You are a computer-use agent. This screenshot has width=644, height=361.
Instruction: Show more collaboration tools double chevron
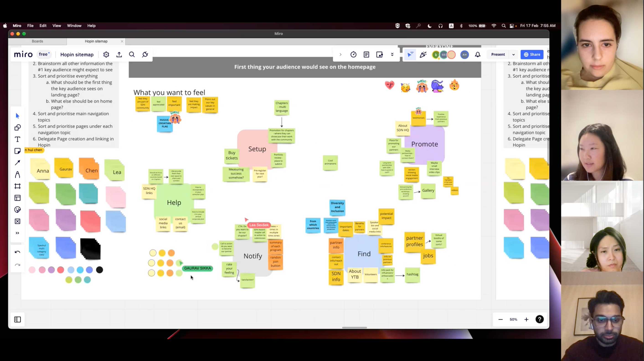(x=392, y=54)
